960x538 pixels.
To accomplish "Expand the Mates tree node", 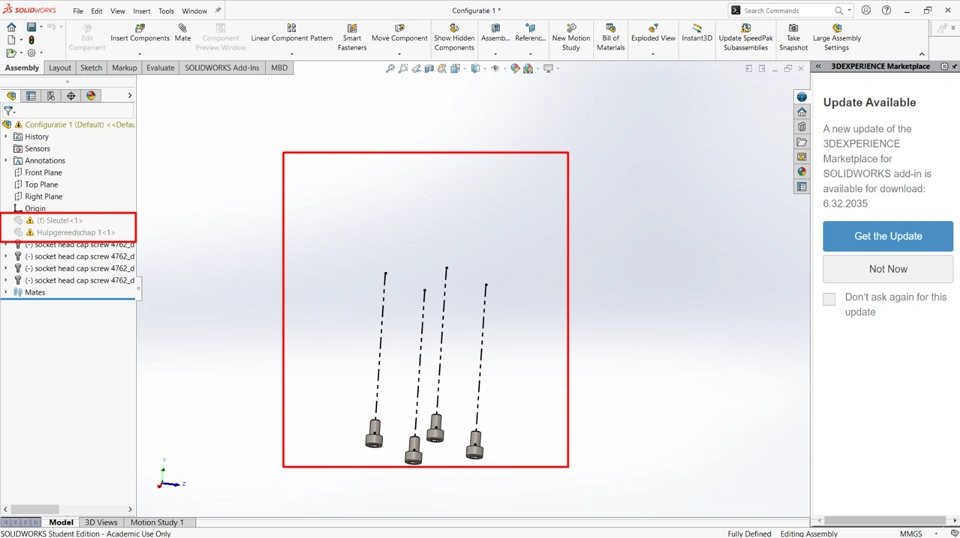I will click(x=6, y=292).
